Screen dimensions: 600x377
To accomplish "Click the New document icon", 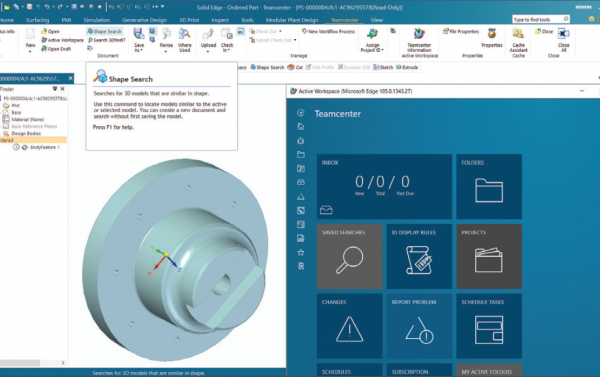I will (30, 34).
